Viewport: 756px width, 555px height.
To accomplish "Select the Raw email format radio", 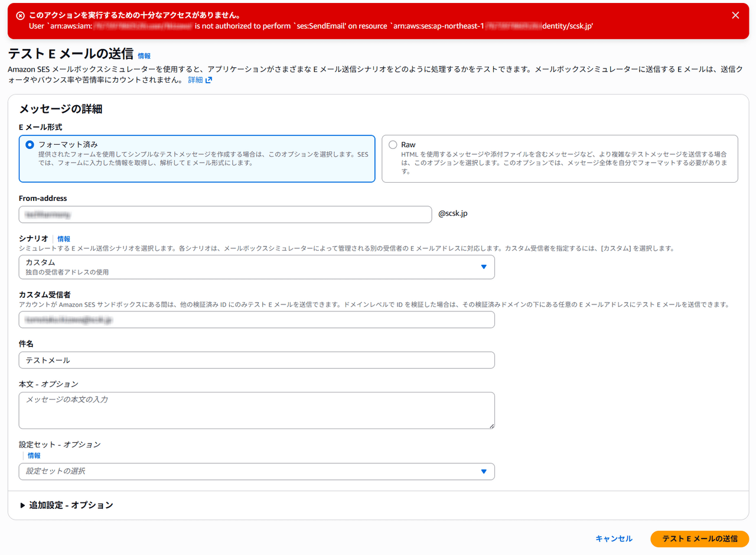I will 393,145.
